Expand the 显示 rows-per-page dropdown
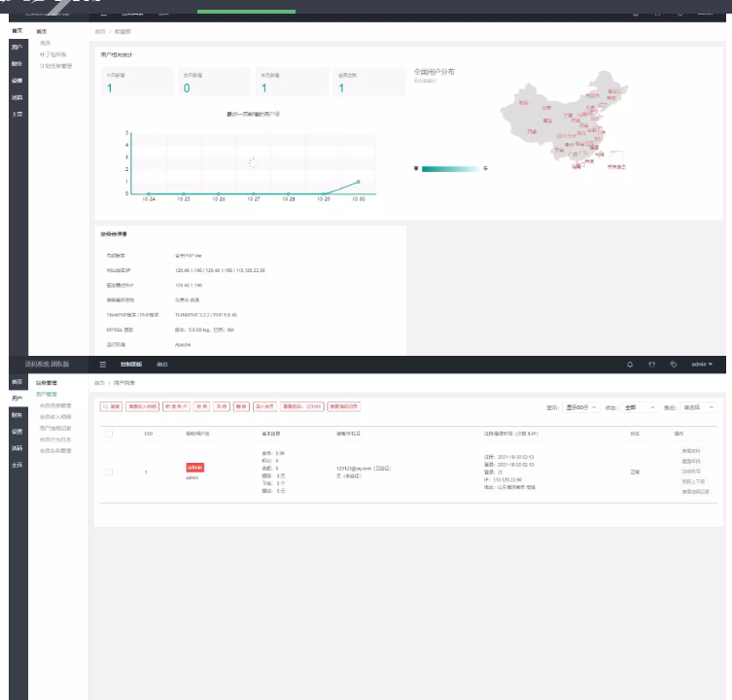The height and width of the screenshot is (700, 732). click(x=581, y=407)
